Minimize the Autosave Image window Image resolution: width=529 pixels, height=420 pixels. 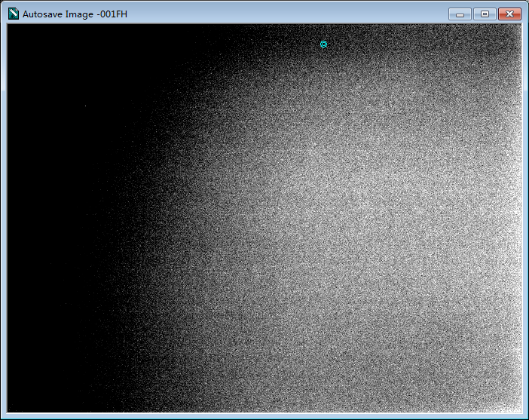[460, 14]
